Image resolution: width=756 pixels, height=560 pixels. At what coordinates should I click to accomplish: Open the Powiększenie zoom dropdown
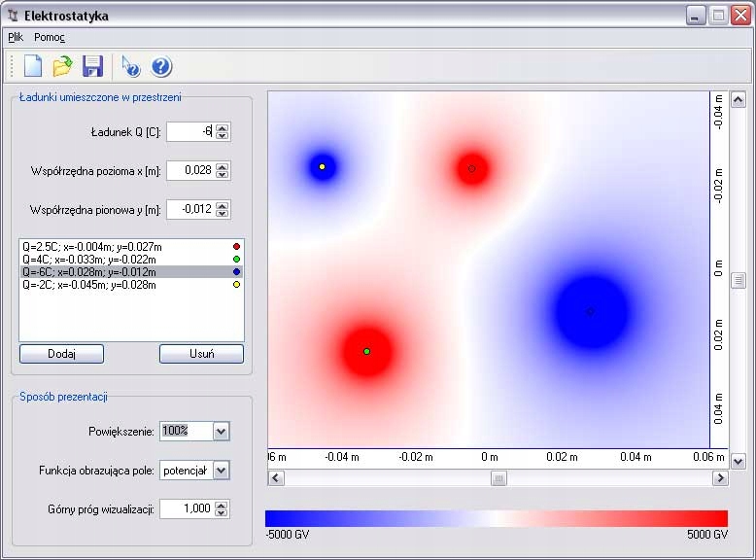pyautogui.click(x=221, y=431)
